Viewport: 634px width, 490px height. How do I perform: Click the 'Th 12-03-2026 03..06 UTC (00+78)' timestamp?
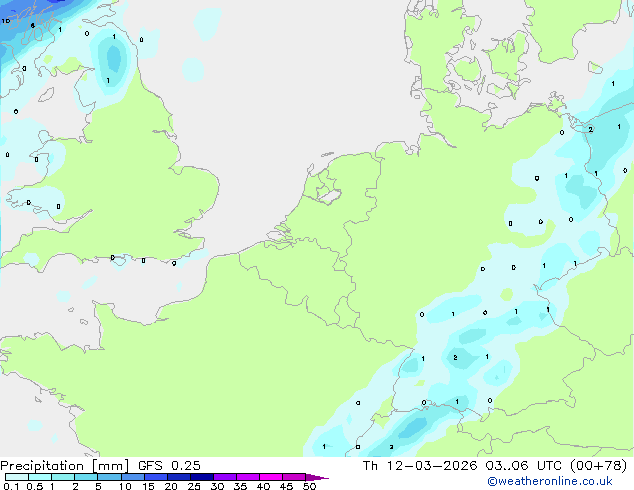[495, 466]
